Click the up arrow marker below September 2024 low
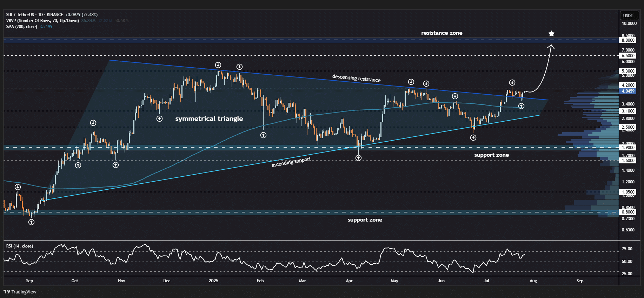The image size is (644, 298). 31,222
